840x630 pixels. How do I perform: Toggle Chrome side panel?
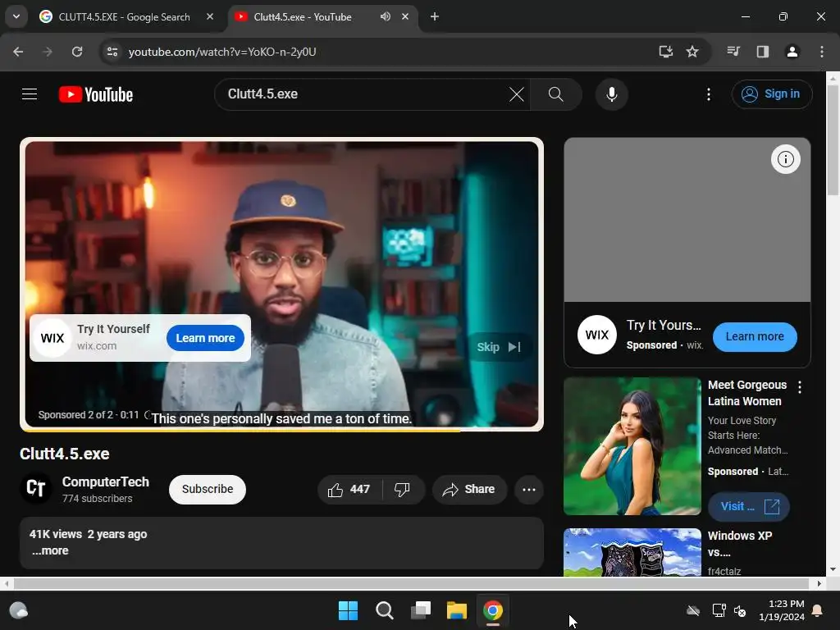pos(762,52)
